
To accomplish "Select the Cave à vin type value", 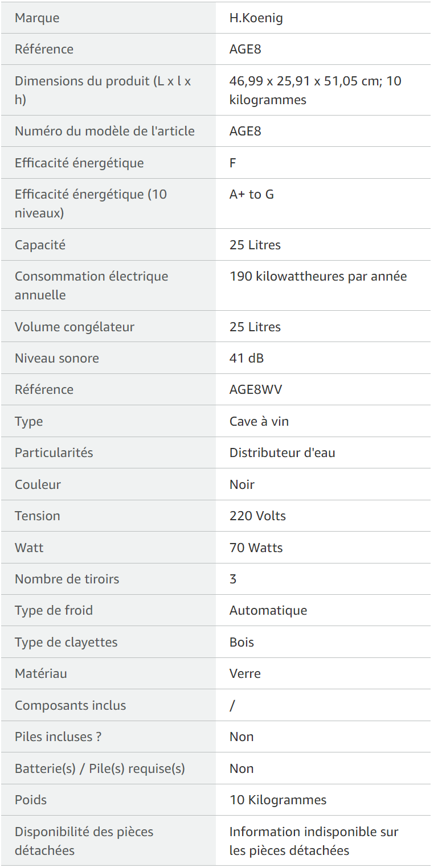I will coord(259,422).
